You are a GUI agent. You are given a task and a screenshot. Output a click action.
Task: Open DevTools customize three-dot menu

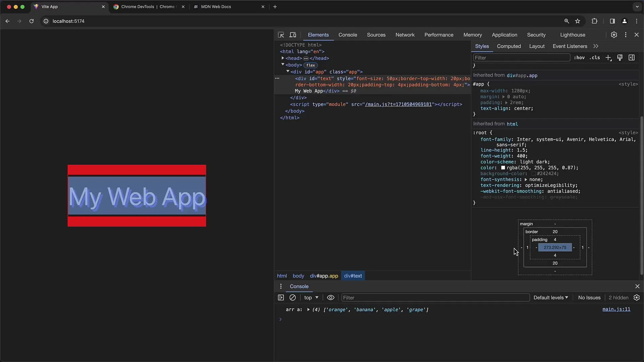[x=626, y=35]
